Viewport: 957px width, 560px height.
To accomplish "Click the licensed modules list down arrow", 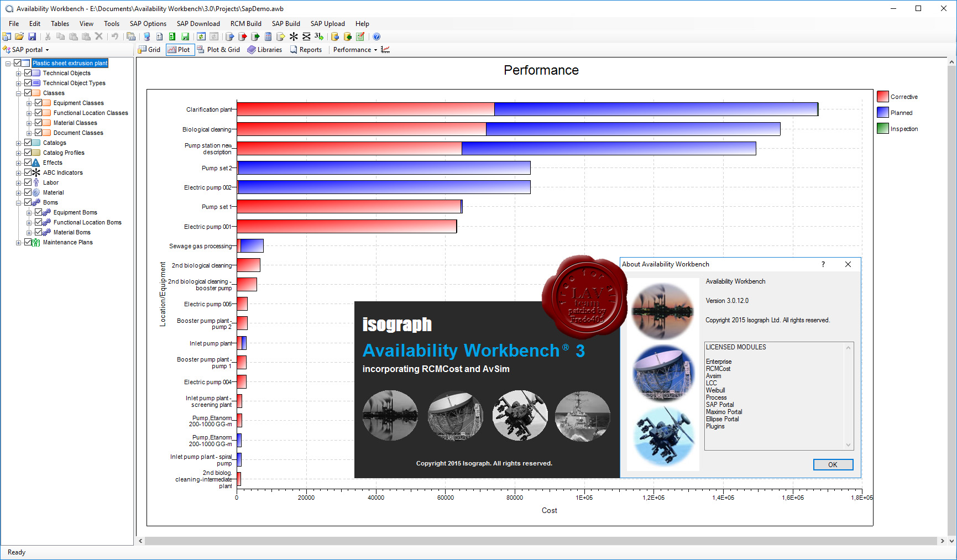I will 849,444.
